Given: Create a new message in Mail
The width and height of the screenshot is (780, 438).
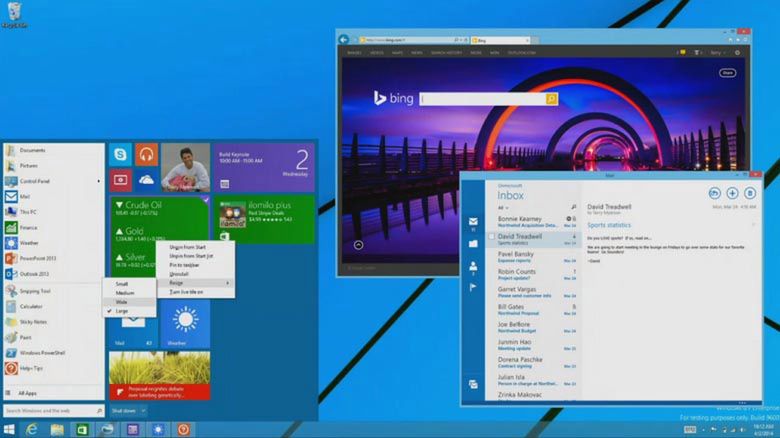Looking at the screenshot, I should coord(732,193).
